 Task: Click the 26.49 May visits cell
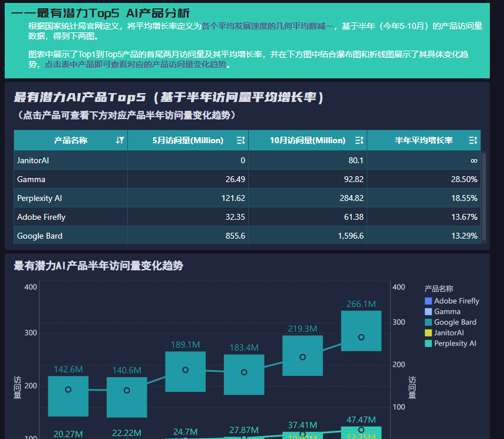tap(188, 179)
